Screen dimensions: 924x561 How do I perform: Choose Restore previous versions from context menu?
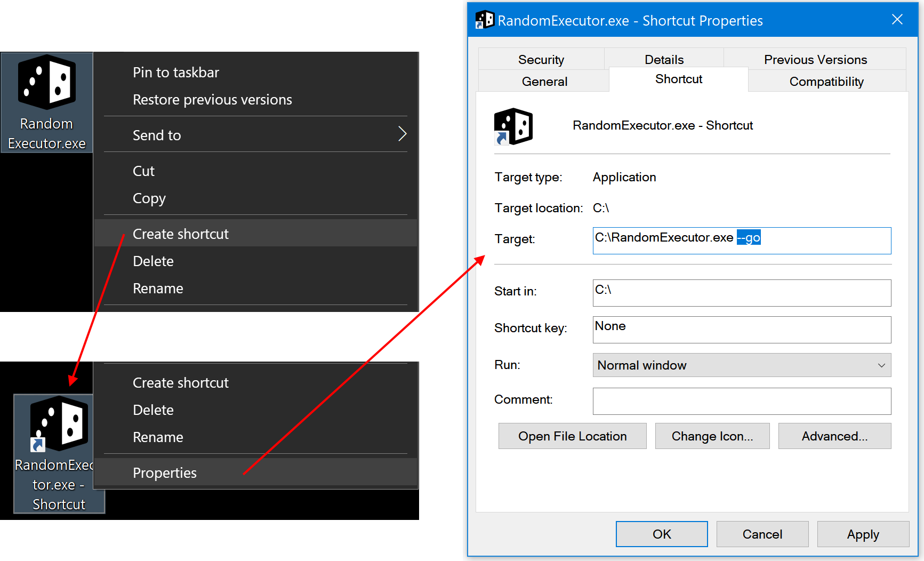coord(212,99)
